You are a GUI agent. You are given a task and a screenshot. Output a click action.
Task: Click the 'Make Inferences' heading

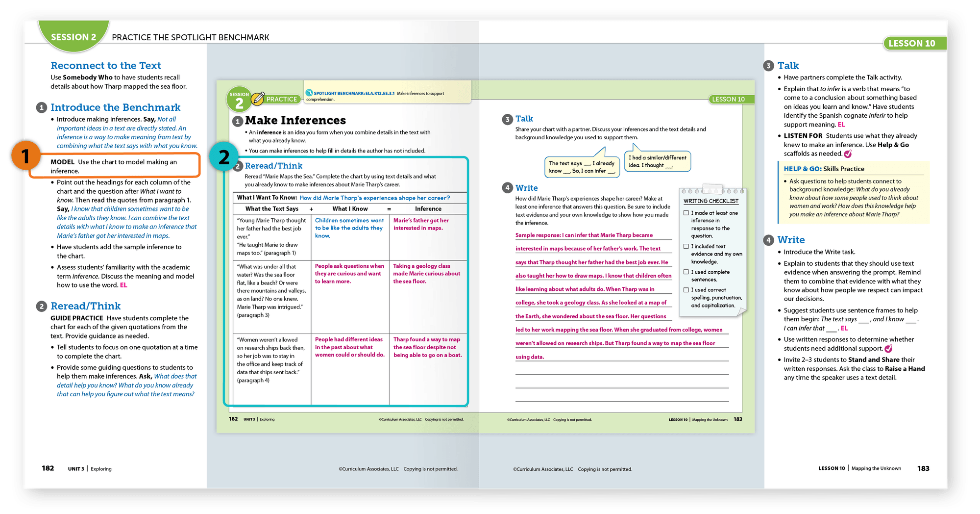(295, 120)
